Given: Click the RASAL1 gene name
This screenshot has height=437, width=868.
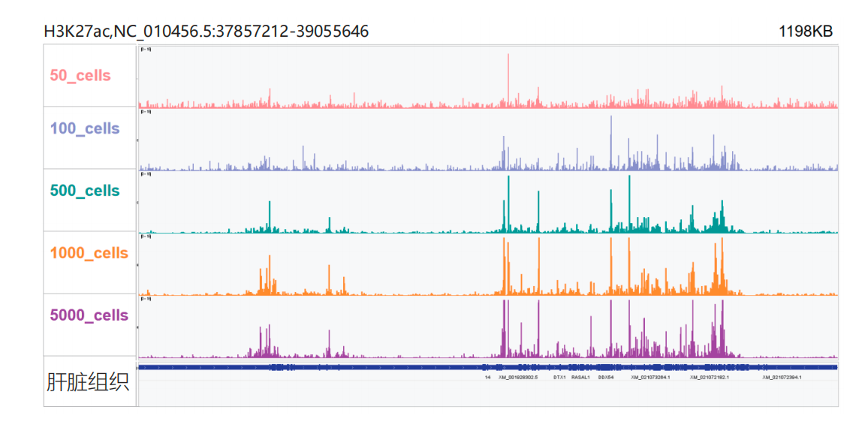Looking at the screenshot, I should pos(580,378).
